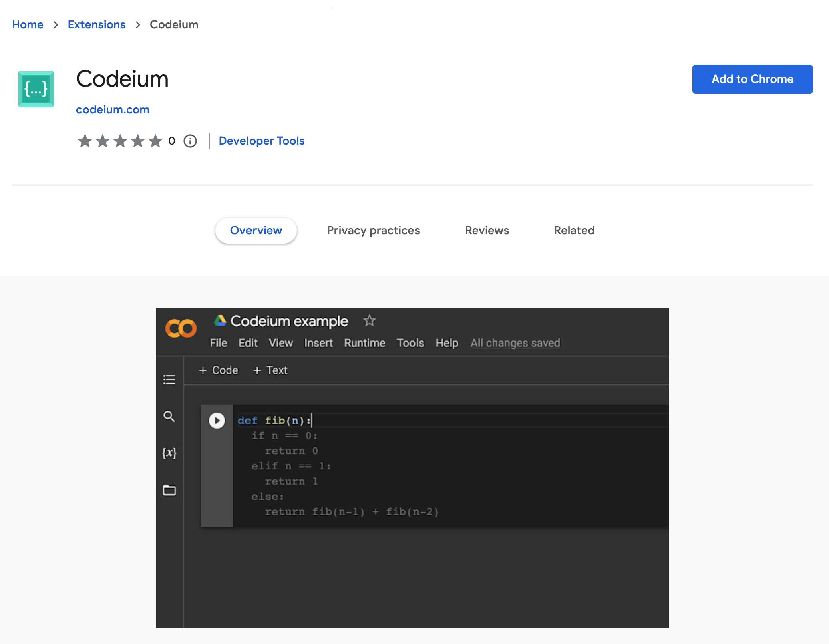Viewport: 829px width, 644px height.
Task: Open the variables panel {x} icon
Action: click(169, 453)
